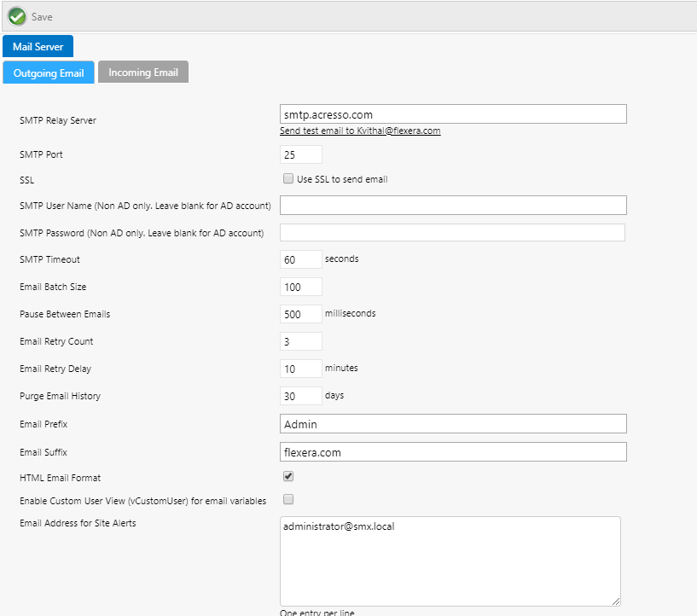Screen dimensions: 697x616
Task: Focus the SMTP Password input field
Action: (452, 233)
